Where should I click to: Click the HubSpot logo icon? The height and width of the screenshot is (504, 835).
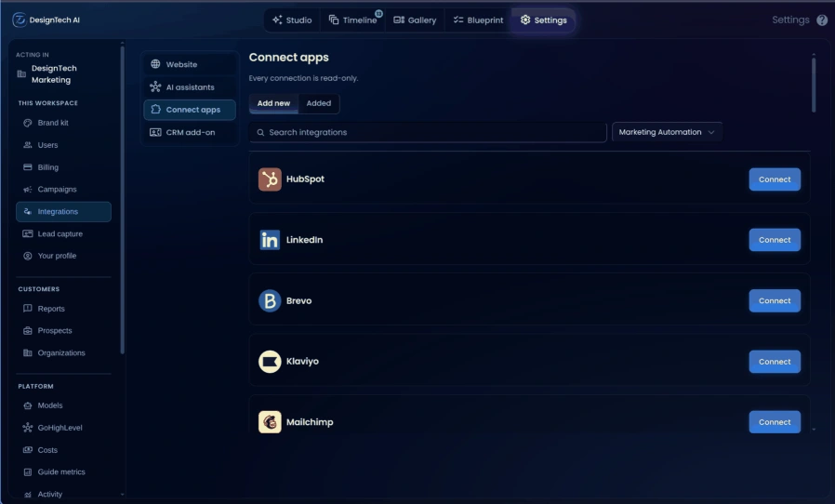pyautogui.click(x=270, y=179)
